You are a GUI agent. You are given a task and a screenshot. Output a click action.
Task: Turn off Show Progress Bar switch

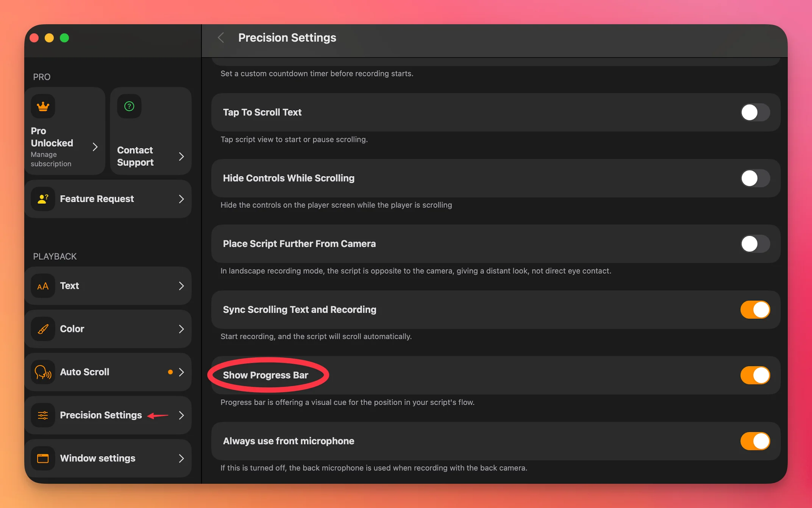click(x=755, y=375)
